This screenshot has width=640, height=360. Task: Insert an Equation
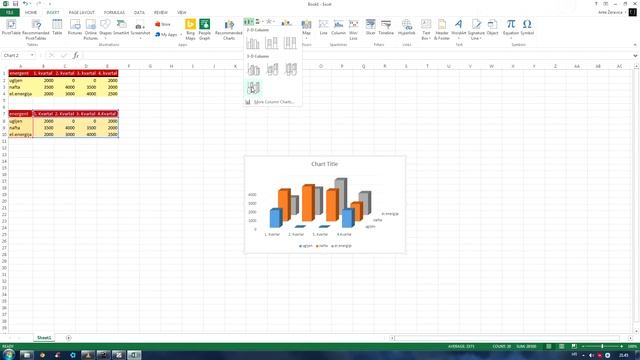(x=511, y=29)
